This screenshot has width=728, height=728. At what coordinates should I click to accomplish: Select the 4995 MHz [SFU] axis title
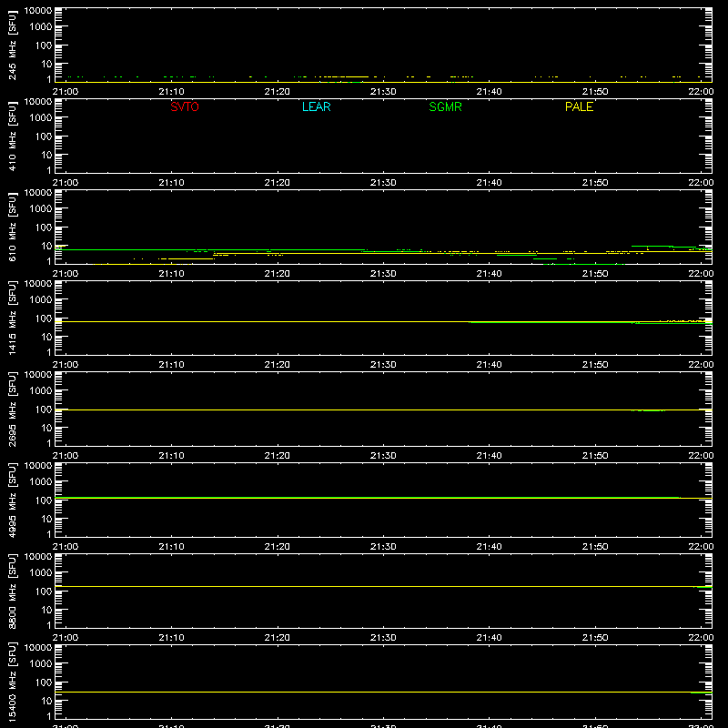(12, 500)
